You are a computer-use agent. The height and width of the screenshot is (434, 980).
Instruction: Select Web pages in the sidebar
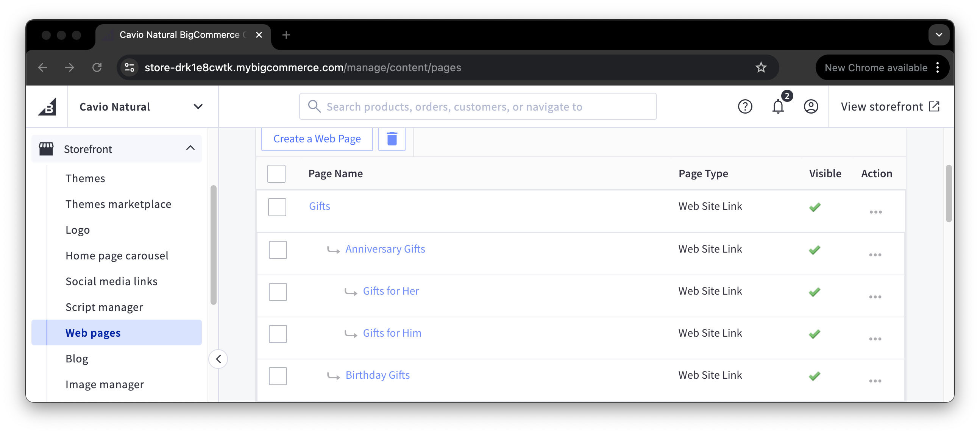tap(116, 333)
